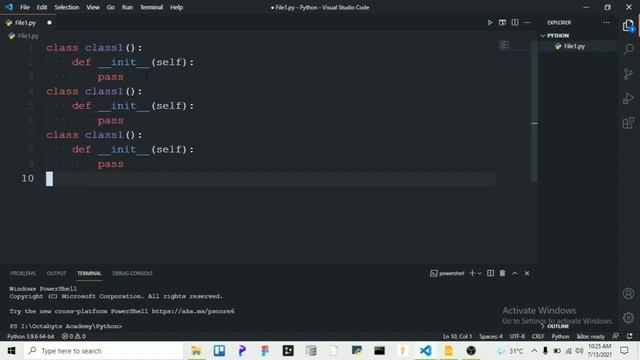The image size is (640, 360).
Task: Create a new terminal with plus icon
Action: tap(472, 273)
